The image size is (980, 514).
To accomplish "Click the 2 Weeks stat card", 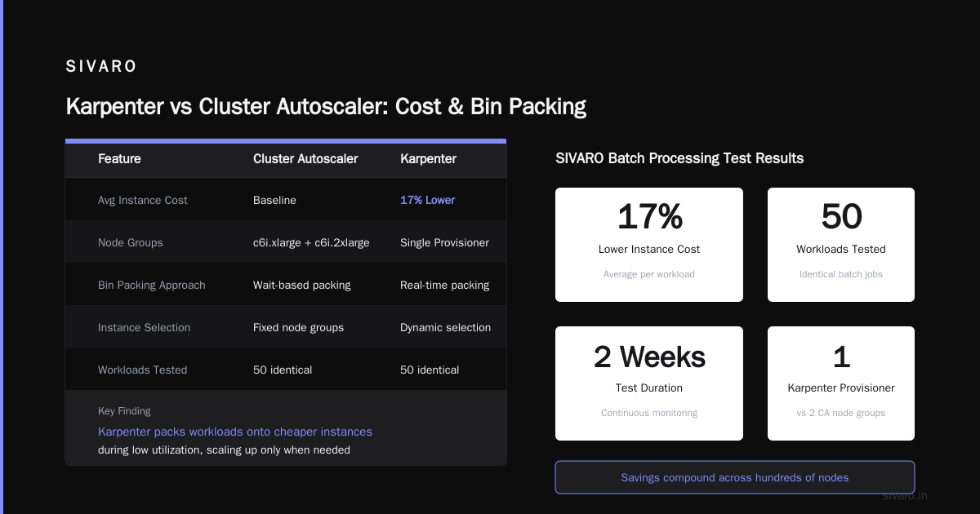I will click(649, 383).
